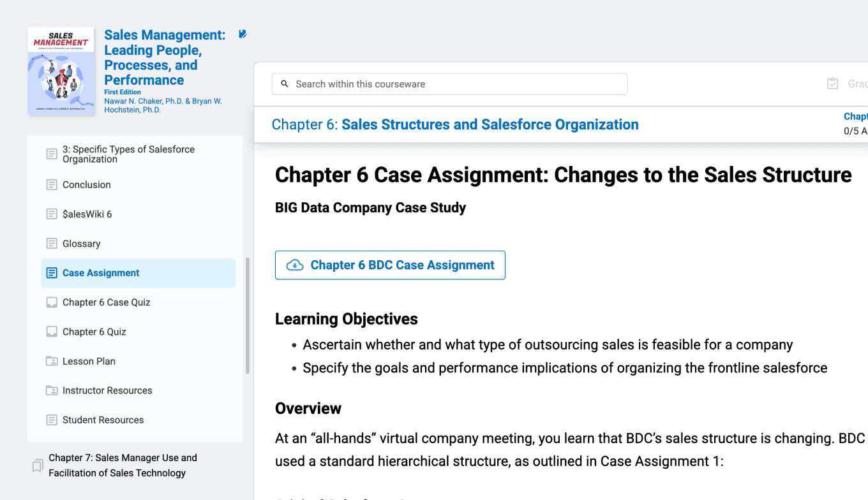This screenshot has height=500, width=868.
Task: Click the Chapter 6 Case Quiz inbox icon
Action: click(x=52, y=302)
